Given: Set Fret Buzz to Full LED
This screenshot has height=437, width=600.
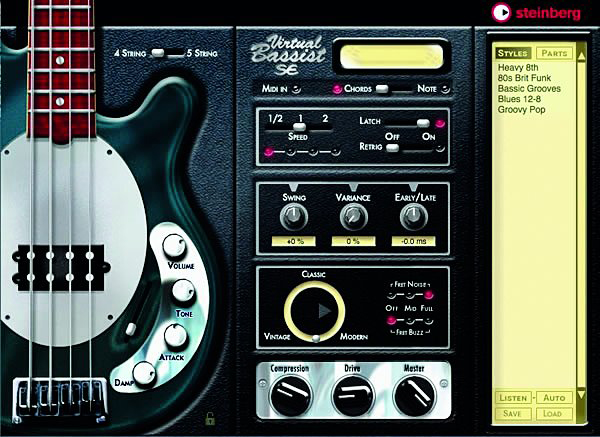Looking at the screenshot, I should point(428,320).
